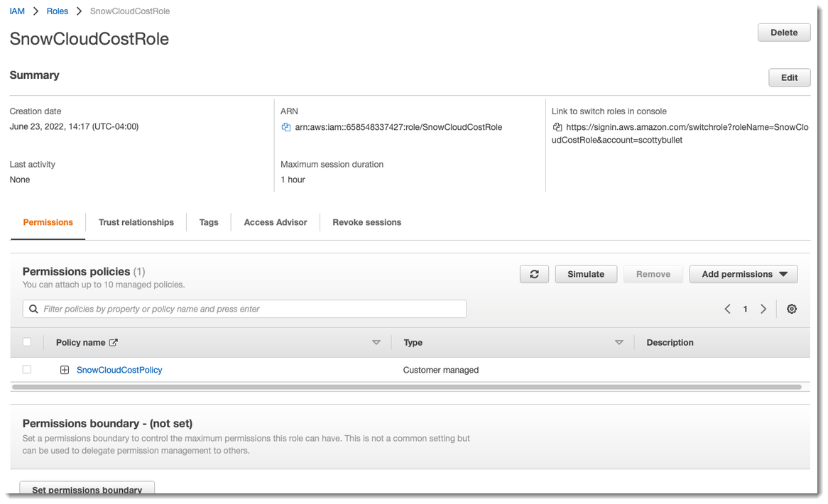Image resolution: width=828 pixels, height=504 pixels.
Task: Open the Tags tab
Action: pyautogui.click(x=209, y=223)
